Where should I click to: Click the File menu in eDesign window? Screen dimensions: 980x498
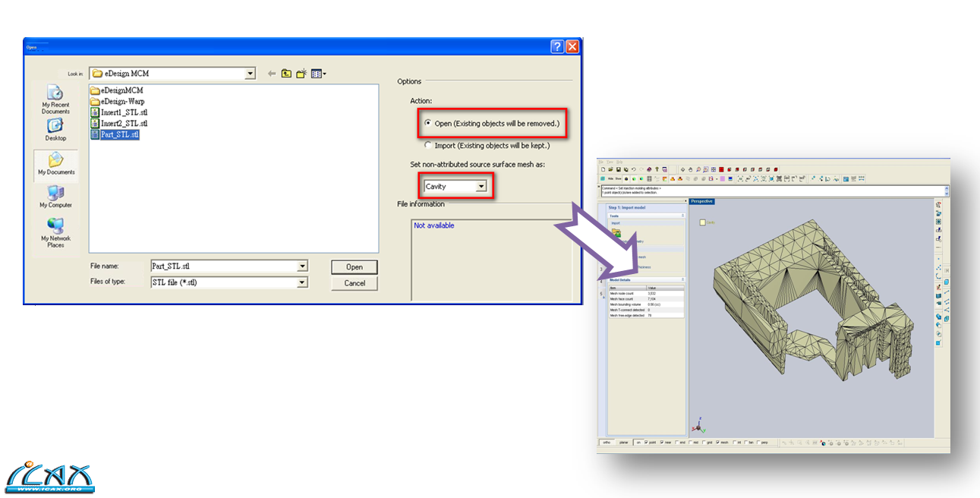tap(602, 161)
